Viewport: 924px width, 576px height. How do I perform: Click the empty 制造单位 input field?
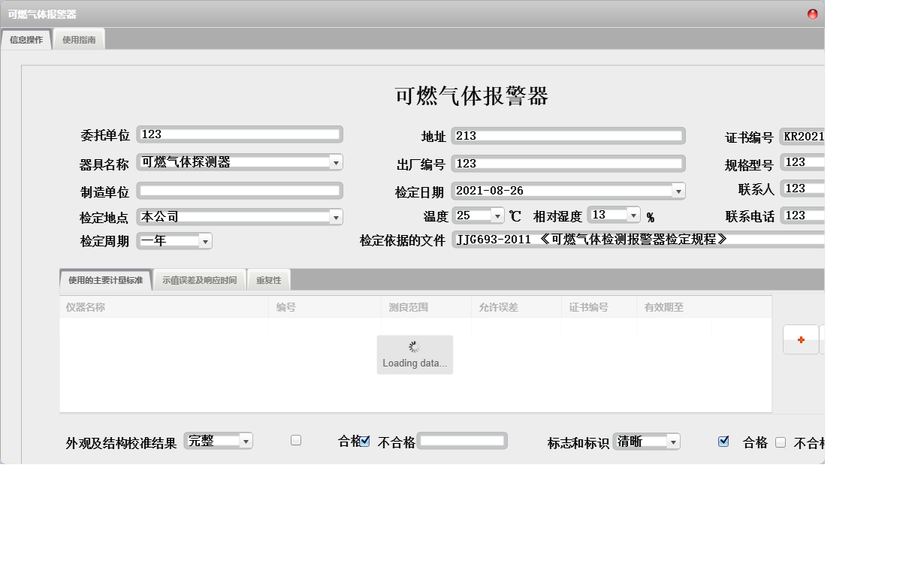click(x=240, y=190)
